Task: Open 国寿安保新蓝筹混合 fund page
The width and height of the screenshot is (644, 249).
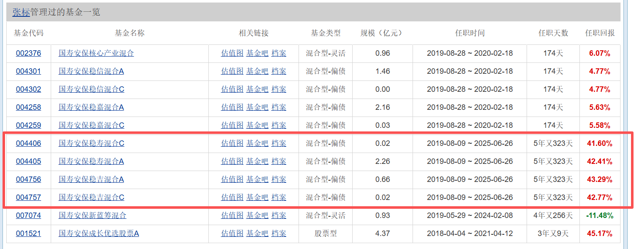Action: tap(93, 215)
